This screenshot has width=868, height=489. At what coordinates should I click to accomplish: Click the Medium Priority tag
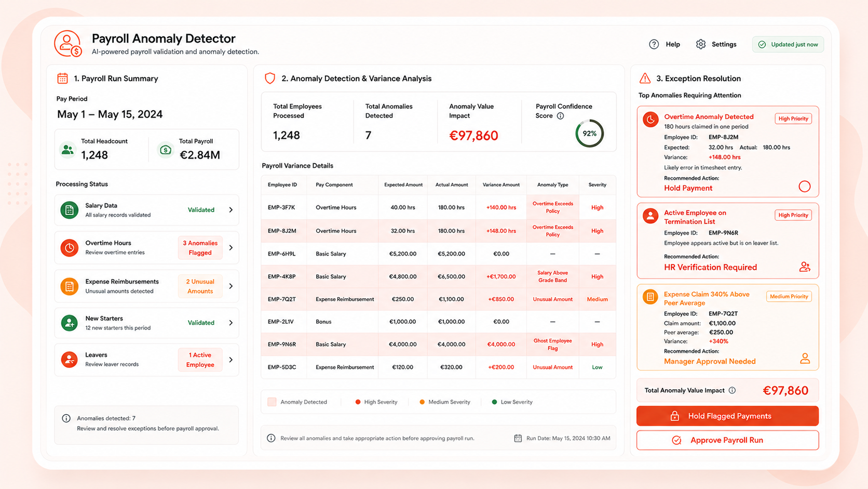coord(789,297)
